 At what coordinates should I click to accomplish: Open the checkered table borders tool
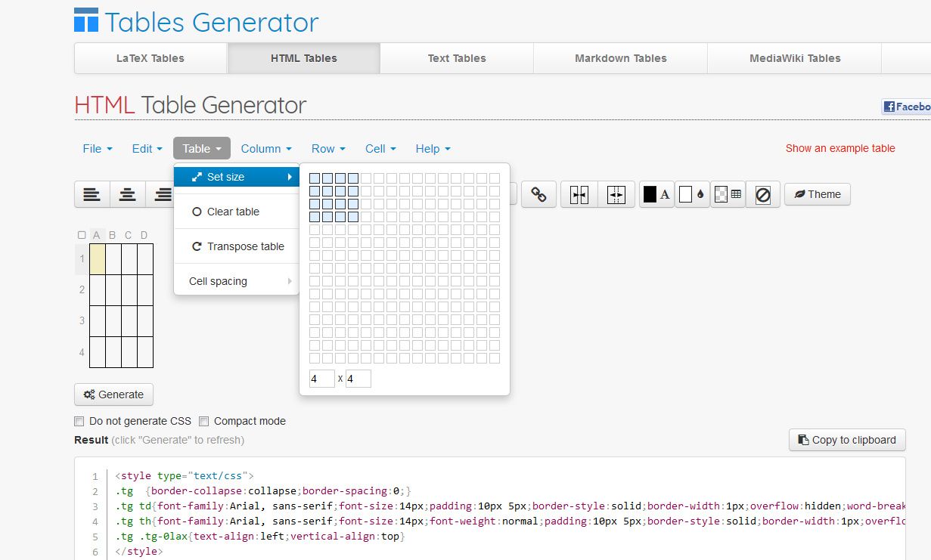pos(728,195)
